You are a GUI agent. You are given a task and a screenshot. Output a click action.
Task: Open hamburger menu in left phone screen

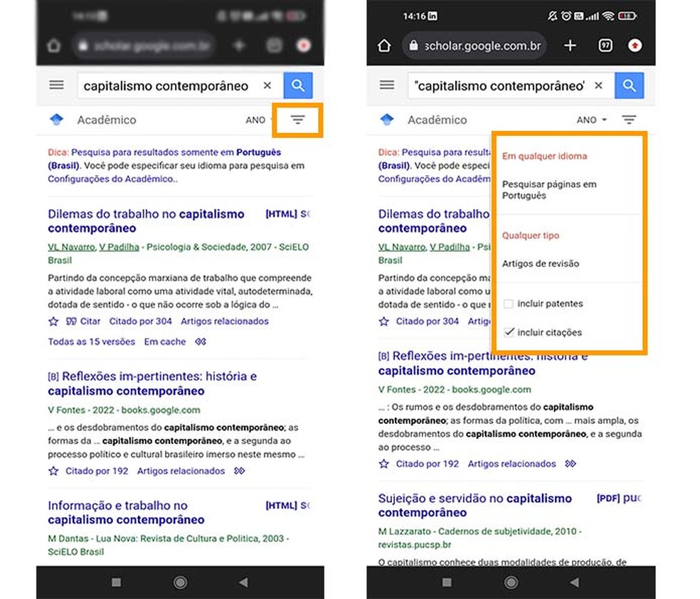[57, 85]
